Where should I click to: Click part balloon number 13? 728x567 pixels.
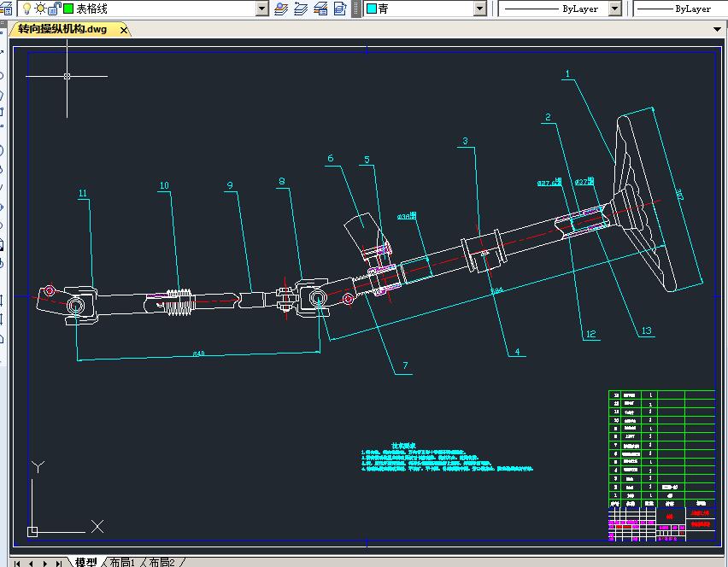(647, 330)
